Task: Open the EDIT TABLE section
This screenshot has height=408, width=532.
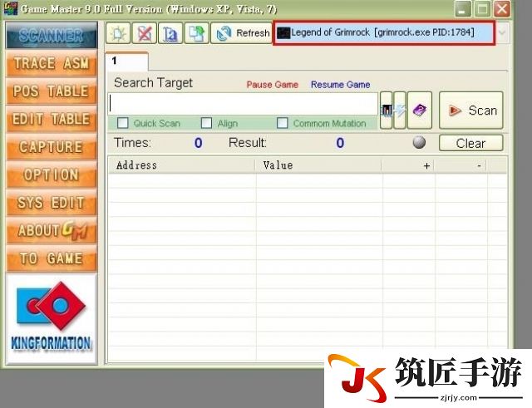Action: pos(52,119)
